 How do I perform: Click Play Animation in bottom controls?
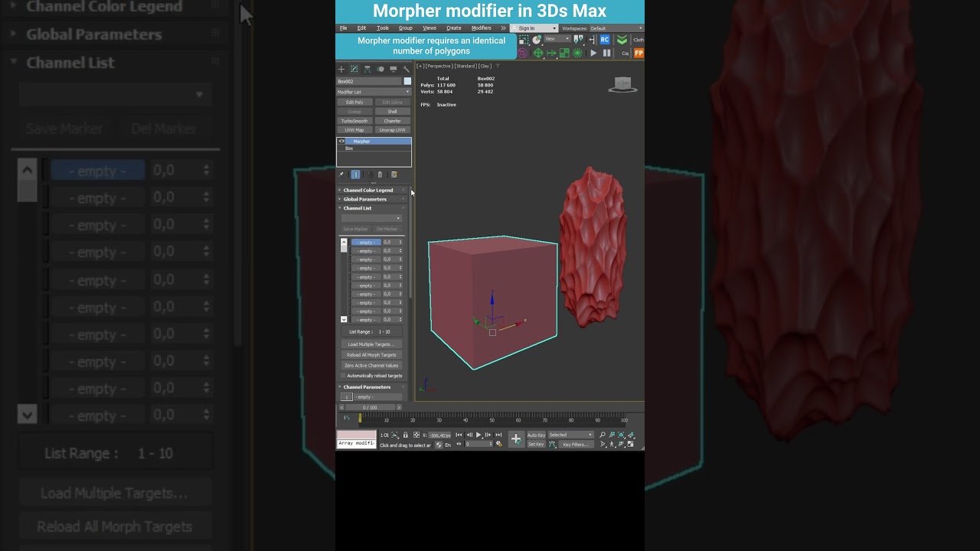479,435
